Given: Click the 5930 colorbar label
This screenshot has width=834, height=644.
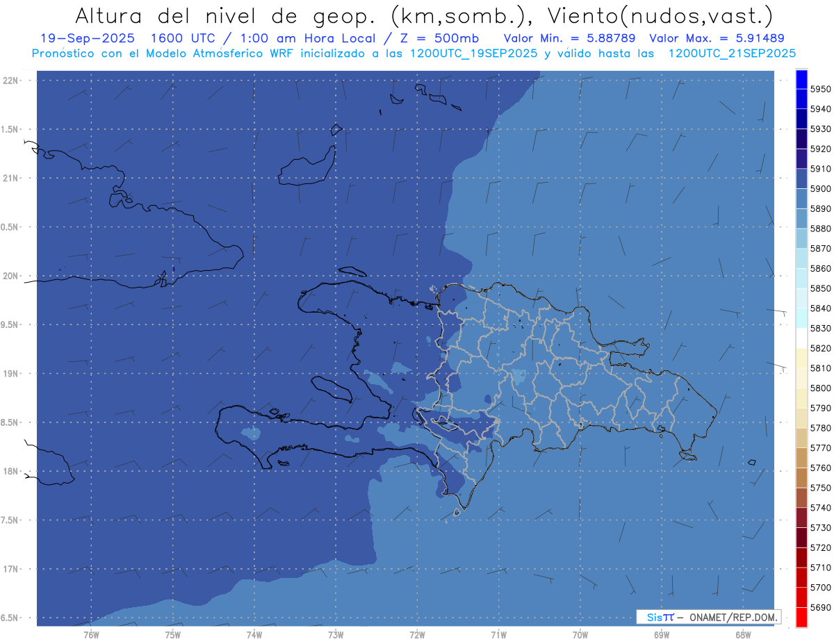Looking at the screenshot, I should (820, 129).
